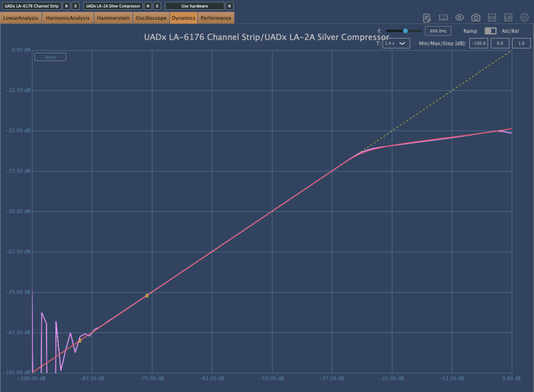Viewport: 534px width, 392px height.
Task: Switch to the Oscilloscope tab
Action: [x=151, y=18]
